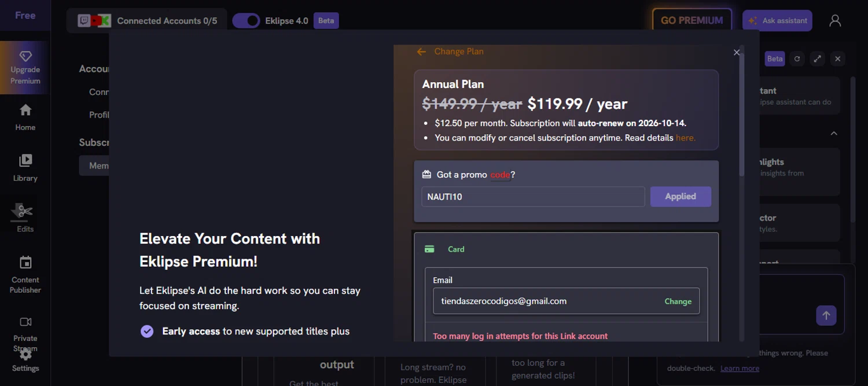Open the user profile icon

coord(834,21)
